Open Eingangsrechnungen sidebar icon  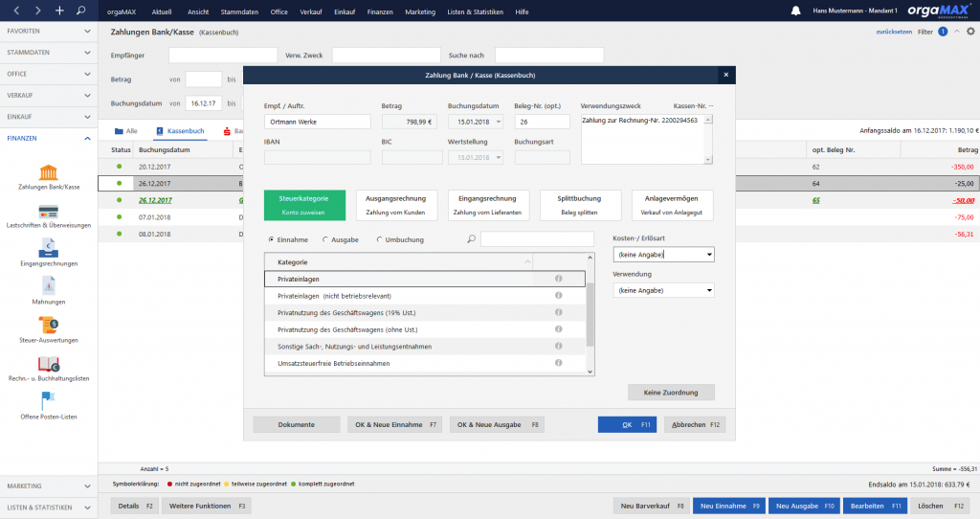49,249
